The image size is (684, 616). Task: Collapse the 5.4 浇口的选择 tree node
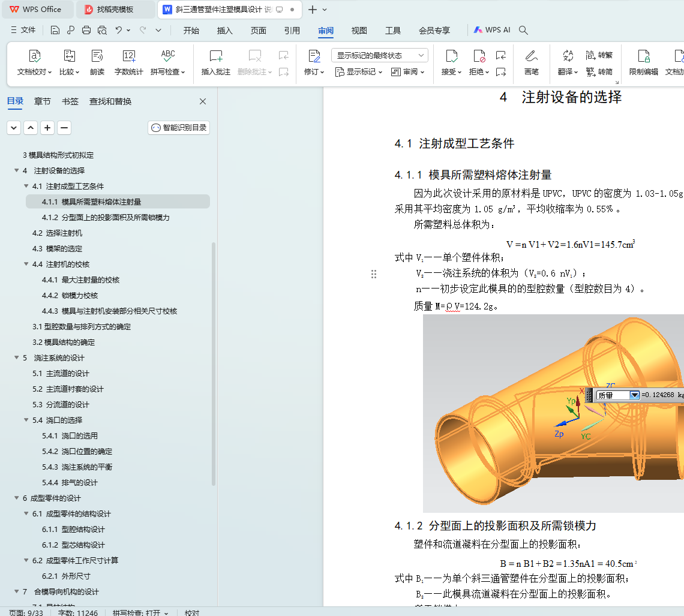(x=26, y=420)
